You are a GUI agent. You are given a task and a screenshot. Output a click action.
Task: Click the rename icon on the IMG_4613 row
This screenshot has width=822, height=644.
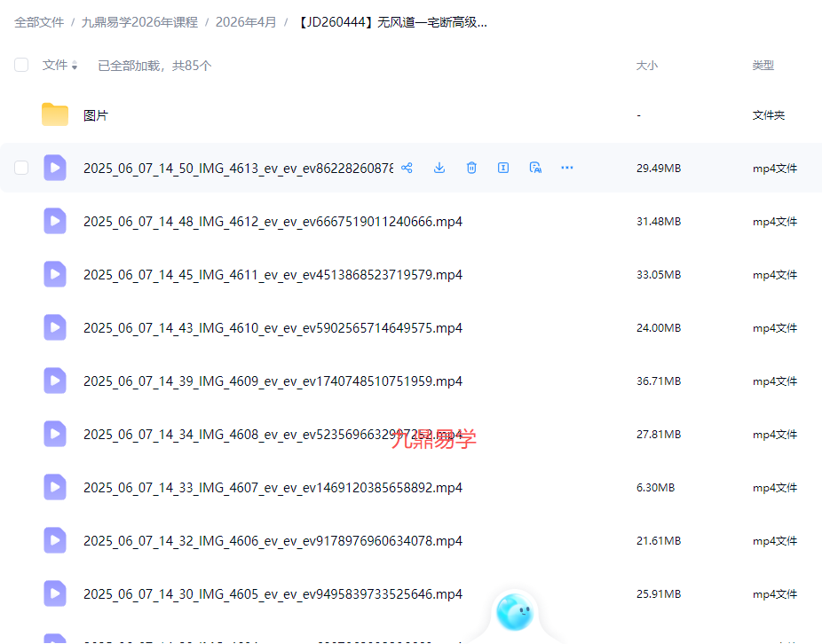point(503,168)
